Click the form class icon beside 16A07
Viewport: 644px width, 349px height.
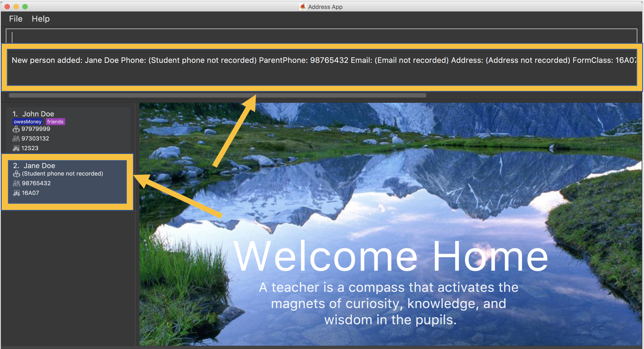click(17, 193)
